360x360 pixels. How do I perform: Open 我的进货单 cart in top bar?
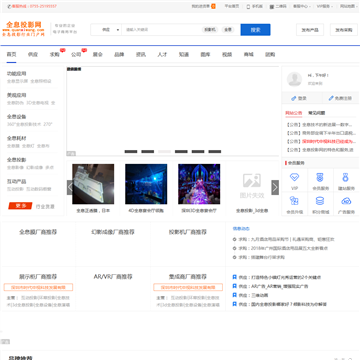tap(203, 6)
